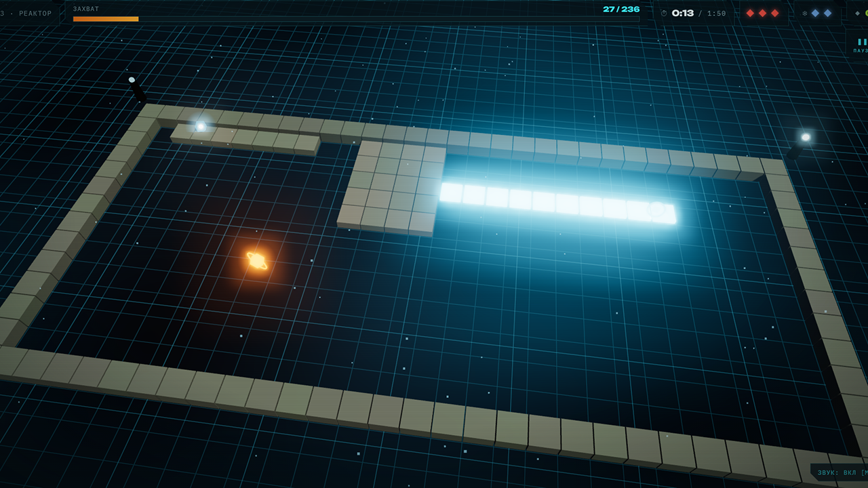Click the faint orb inside the glowing trail
The height and width of the screenshot is (488, 868).
coord(656,209)
